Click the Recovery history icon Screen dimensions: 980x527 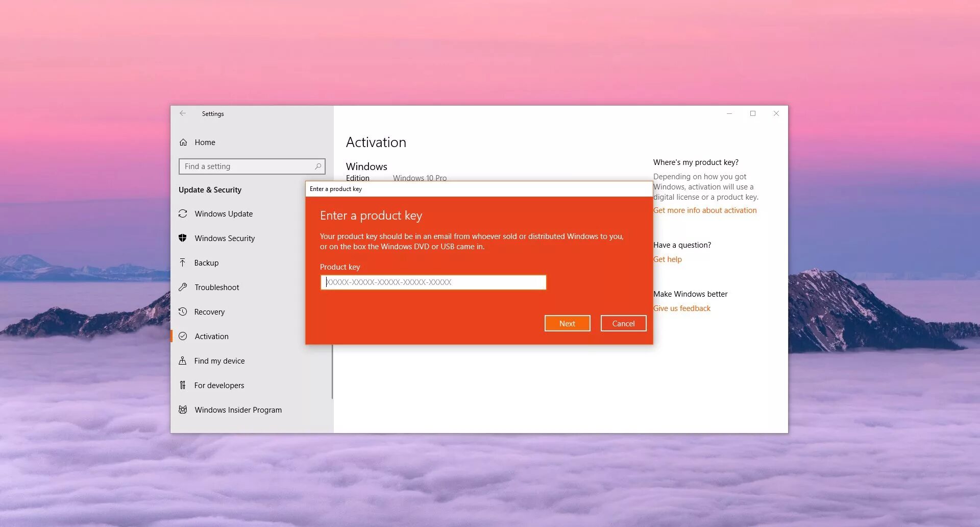tap(183, 312)
